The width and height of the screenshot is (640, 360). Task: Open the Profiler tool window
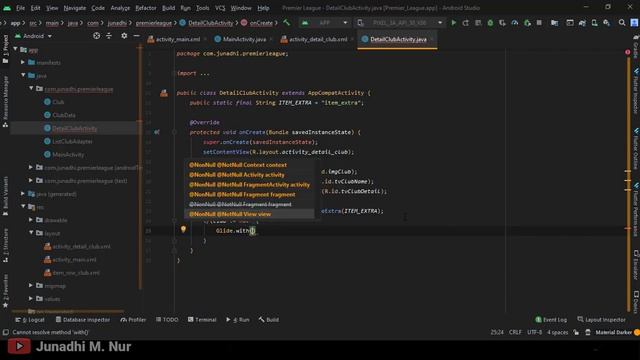click(x=133, y=320)
